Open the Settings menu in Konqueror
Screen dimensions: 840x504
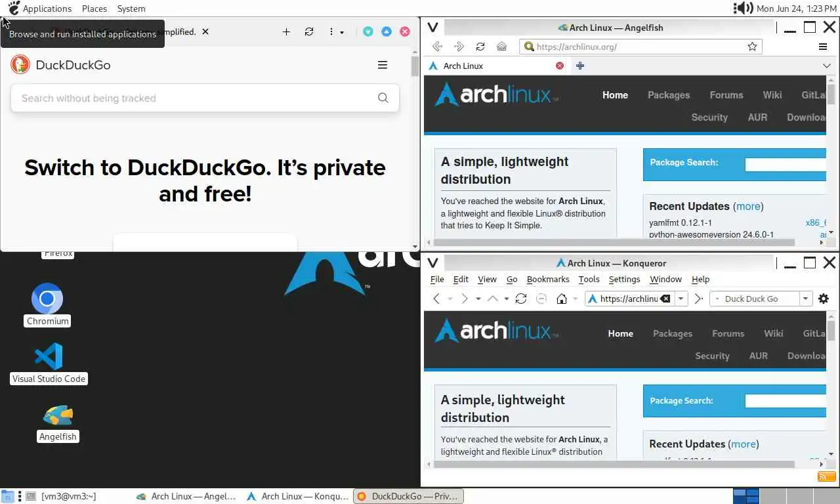point(624,279)
